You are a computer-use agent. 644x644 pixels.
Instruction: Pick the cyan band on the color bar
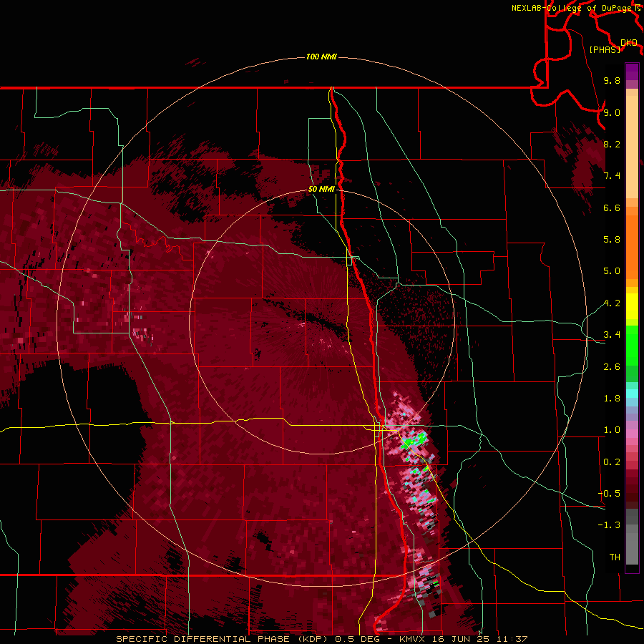(x=632, y=394)
